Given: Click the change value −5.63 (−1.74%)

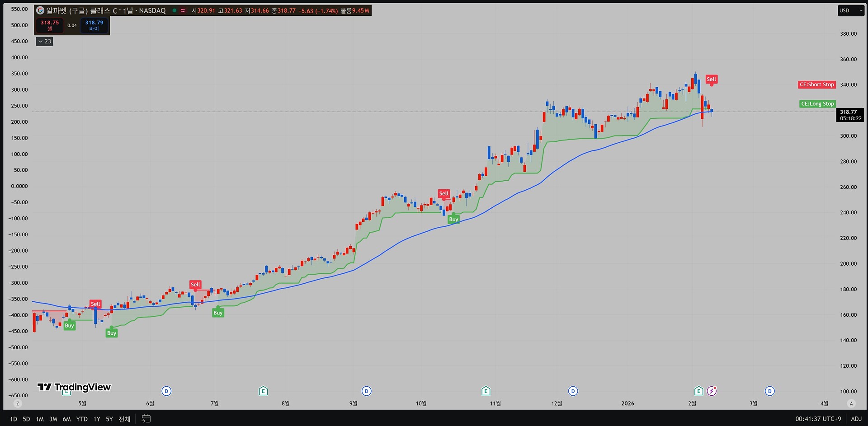Looking at the screenshot, I should pos(318,10).
